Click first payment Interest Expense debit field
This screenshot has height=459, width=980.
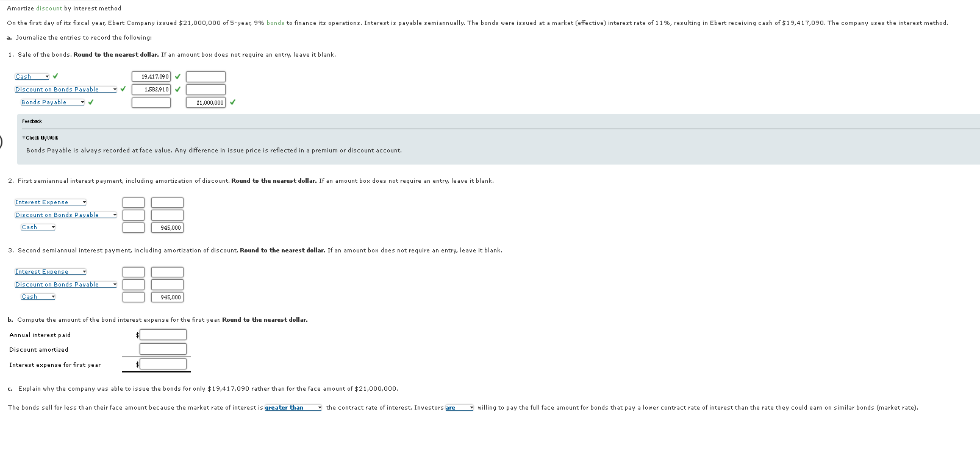click(x=134, y=202)
